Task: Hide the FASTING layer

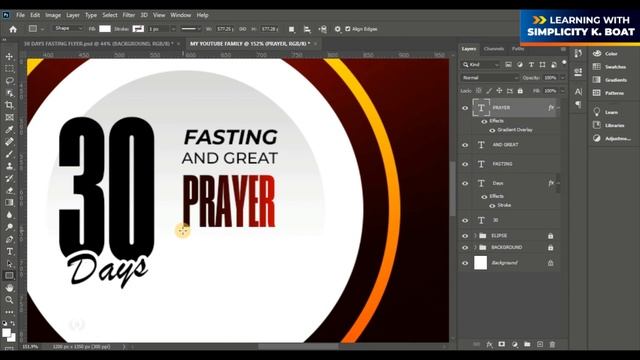Action: 465,164
